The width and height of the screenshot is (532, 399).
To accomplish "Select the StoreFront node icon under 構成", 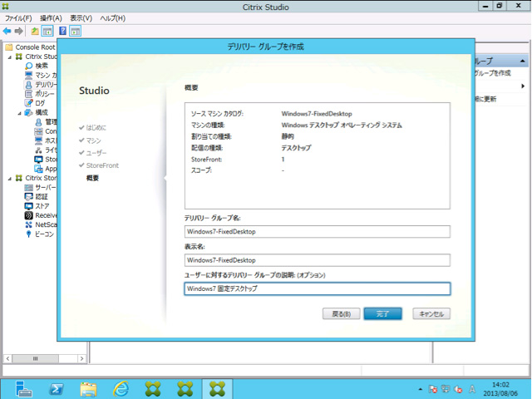I will coord(39,159).
